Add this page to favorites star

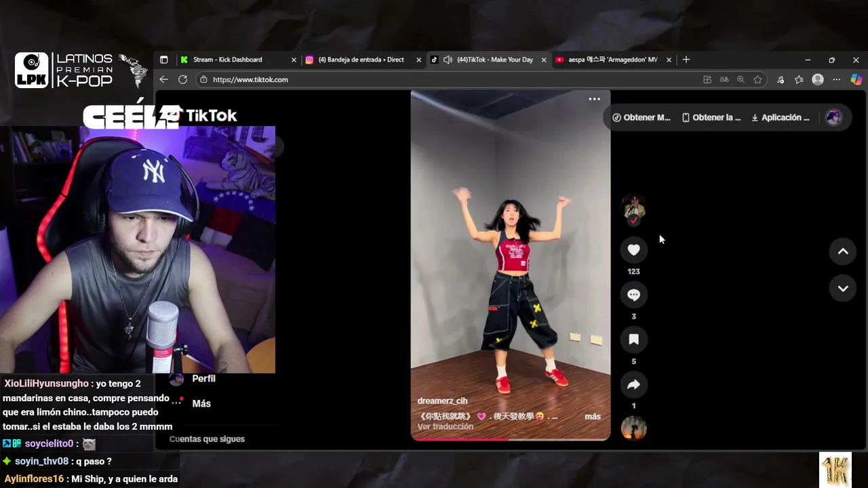[757, 79]
